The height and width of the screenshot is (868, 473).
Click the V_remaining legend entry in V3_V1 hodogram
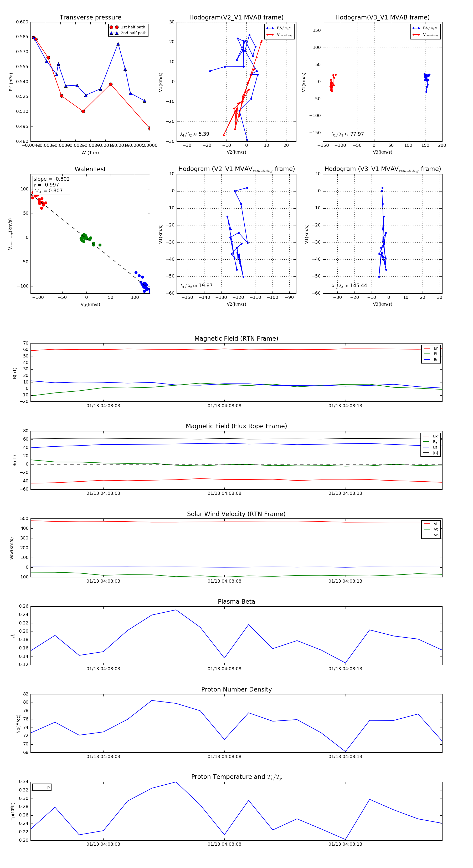(x=425, y=34)
